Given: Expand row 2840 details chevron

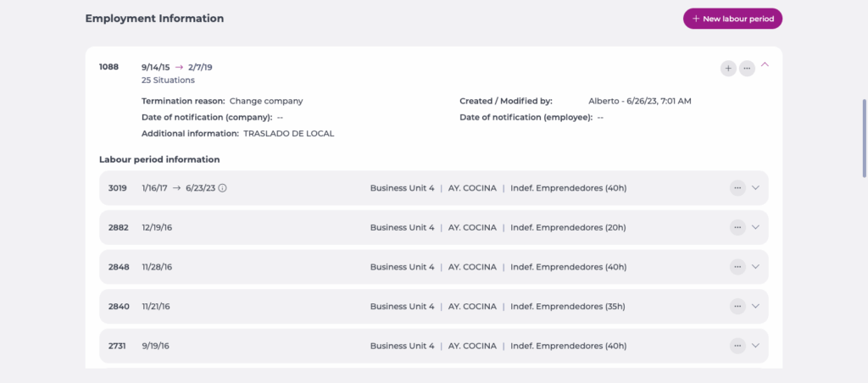Looking at the screenshot, I should (x=756, y=306).
